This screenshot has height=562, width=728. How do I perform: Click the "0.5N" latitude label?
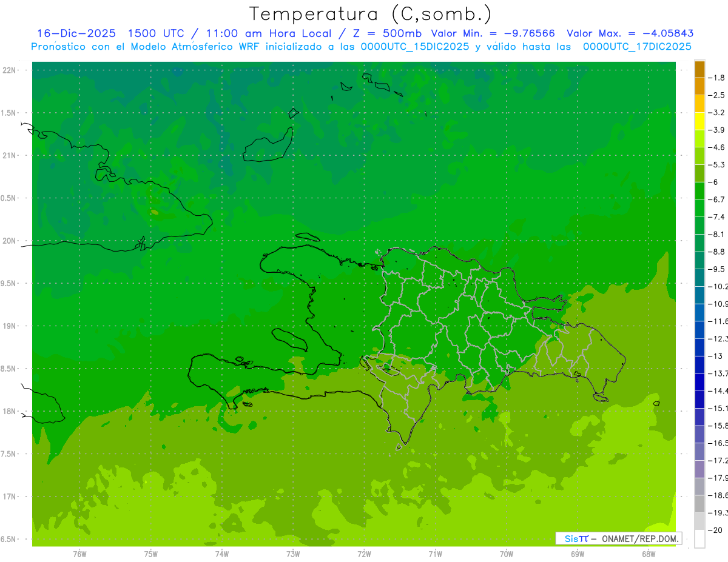8,198
